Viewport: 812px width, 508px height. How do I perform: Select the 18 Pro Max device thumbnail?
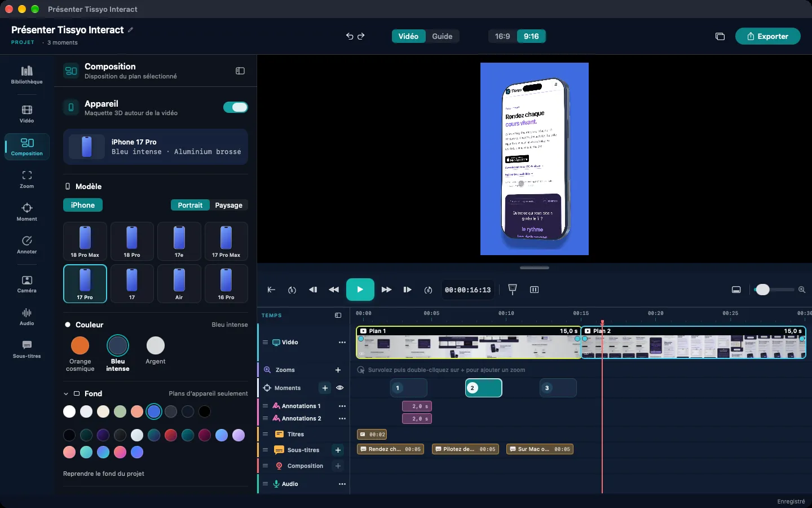pyautogui.click(x=85, y=241)
